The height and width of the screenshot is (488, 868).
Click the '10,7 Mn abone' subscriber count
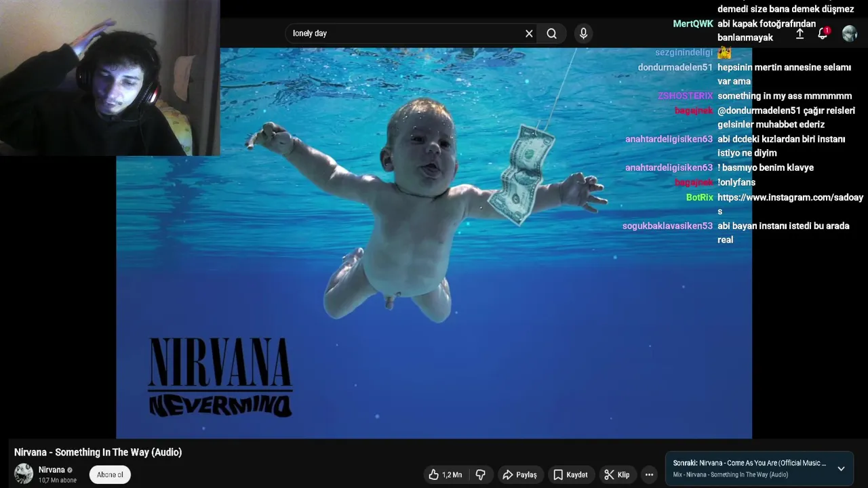tap(58, 480)
